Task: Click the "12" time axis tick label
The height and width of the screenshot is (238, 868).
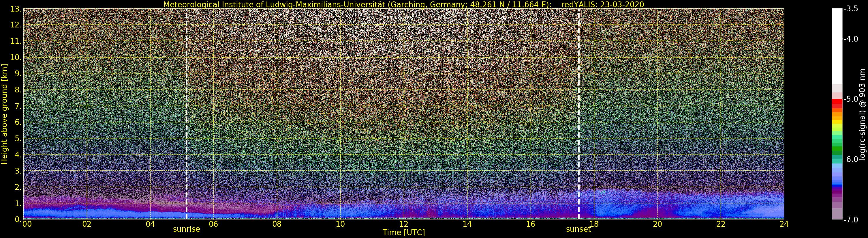Action: click(404, 224)
